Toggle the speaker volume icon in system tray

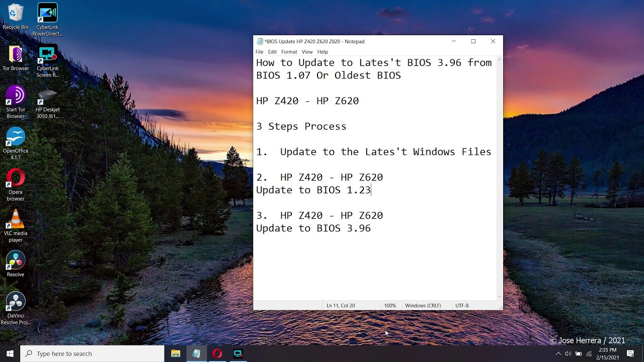pos(569,353)
